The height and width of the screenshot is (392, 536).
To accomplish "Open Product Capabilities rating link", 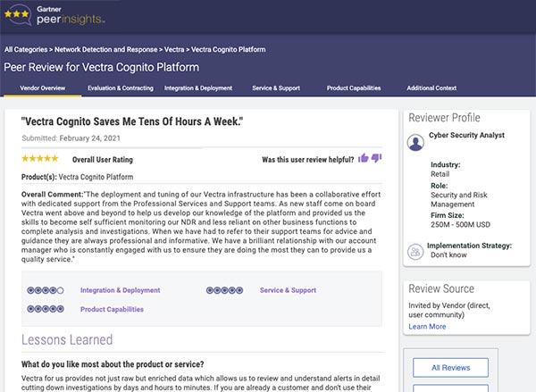I will tap(113, 309).
